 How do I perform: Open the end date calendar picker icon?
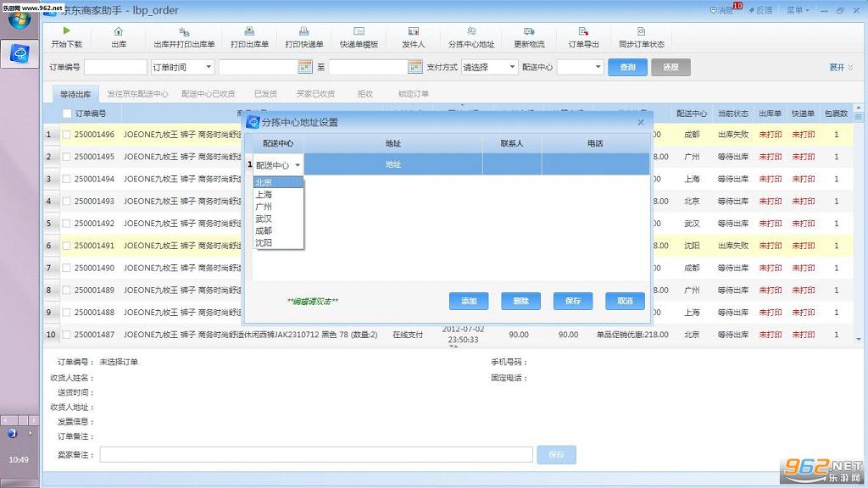(x=415, y=67)
